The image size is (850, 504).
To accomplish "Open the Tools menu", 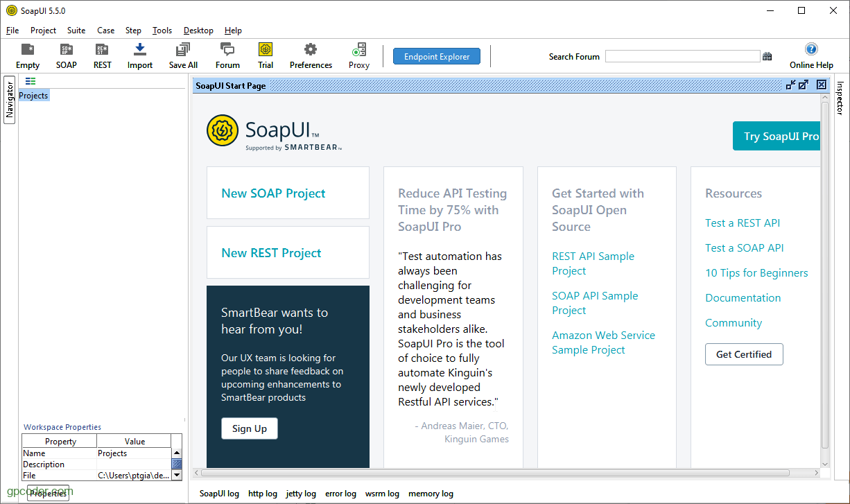I will tap(162, 31).
